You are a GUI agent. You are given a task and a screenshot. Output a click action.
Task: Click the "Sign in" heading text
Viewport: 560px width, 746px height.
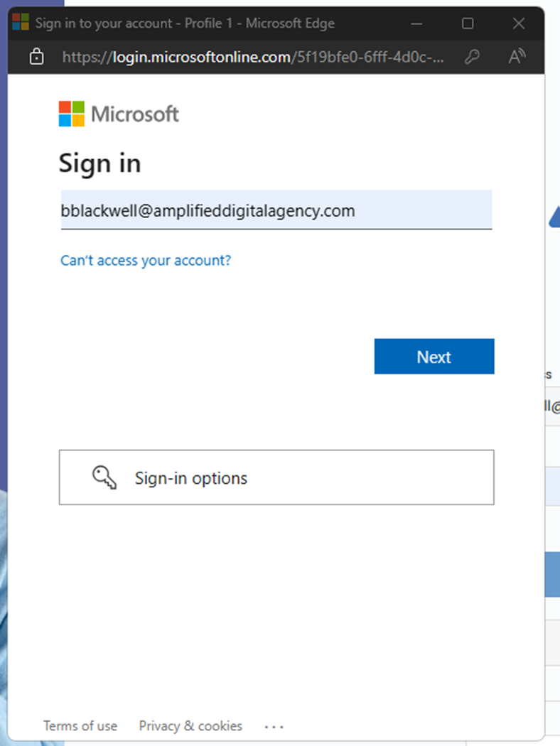99,163
